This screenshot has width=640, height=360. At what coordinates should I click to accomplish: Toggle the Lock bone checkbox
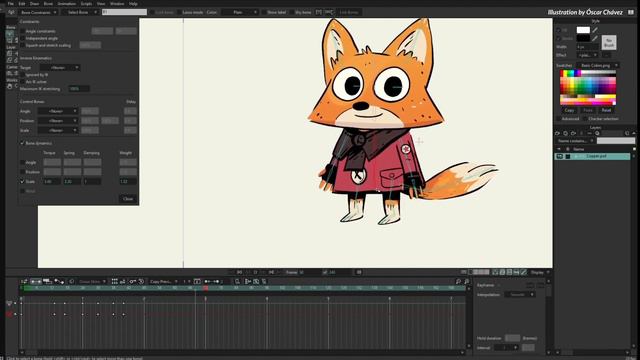[152, 12]
